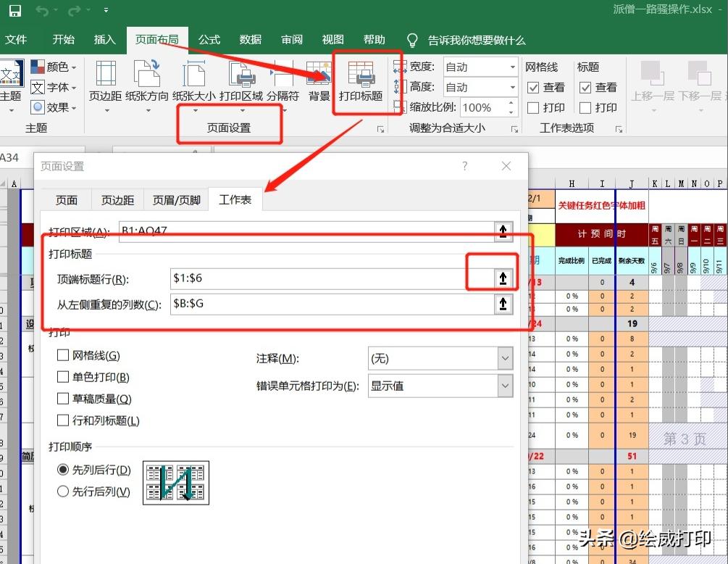Open the 效果 theme menu
The width and height of the screenshot is (728, 564).
click(x=51, y=107)
